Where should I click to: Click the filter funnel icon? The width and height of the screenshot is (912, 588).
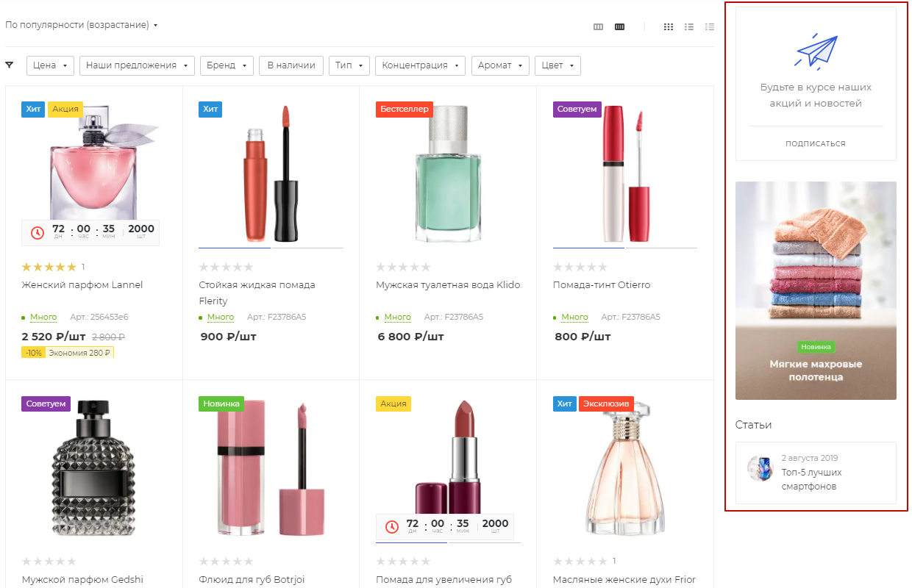coord(10,65)
